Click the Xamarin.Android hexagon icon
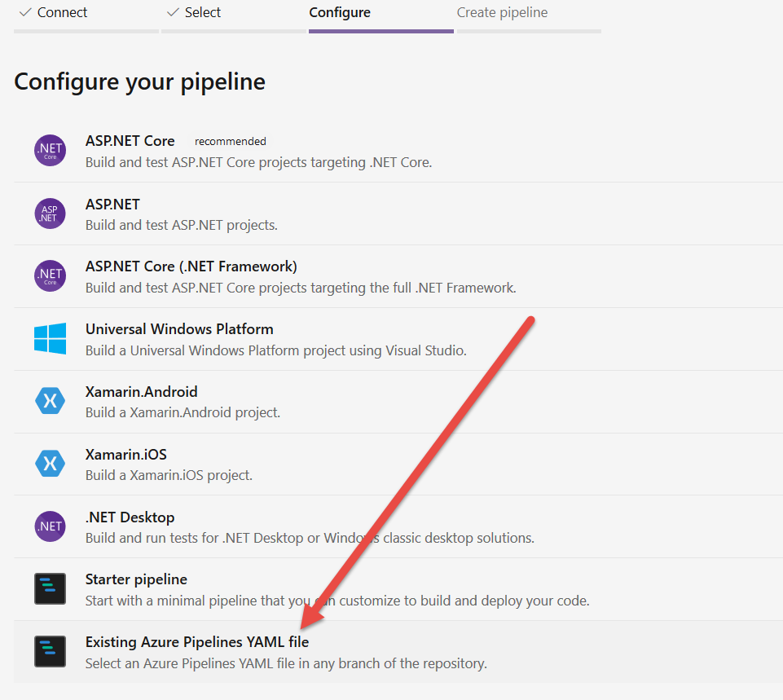Screen dimensions: 783x700 50,401
